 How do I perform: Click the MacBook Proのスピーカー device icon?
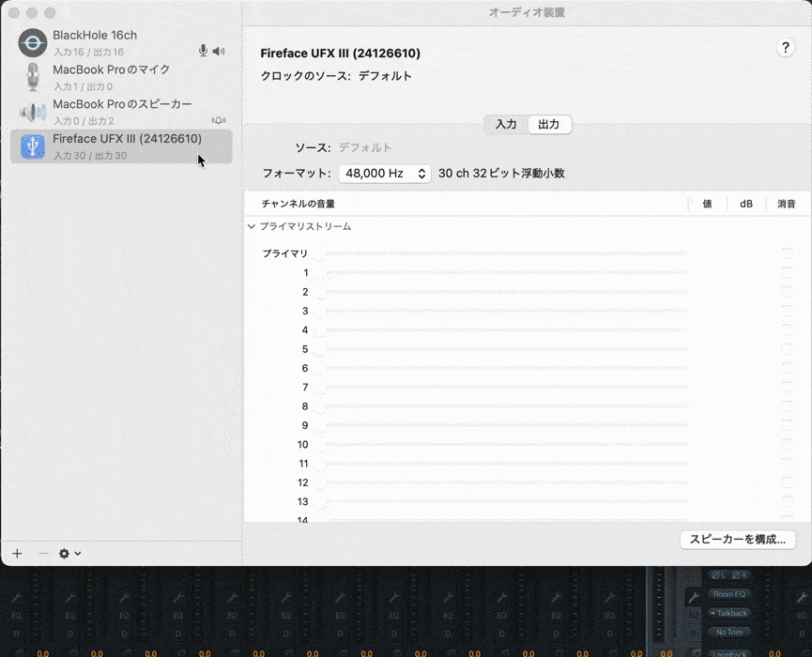click(33, 112)
